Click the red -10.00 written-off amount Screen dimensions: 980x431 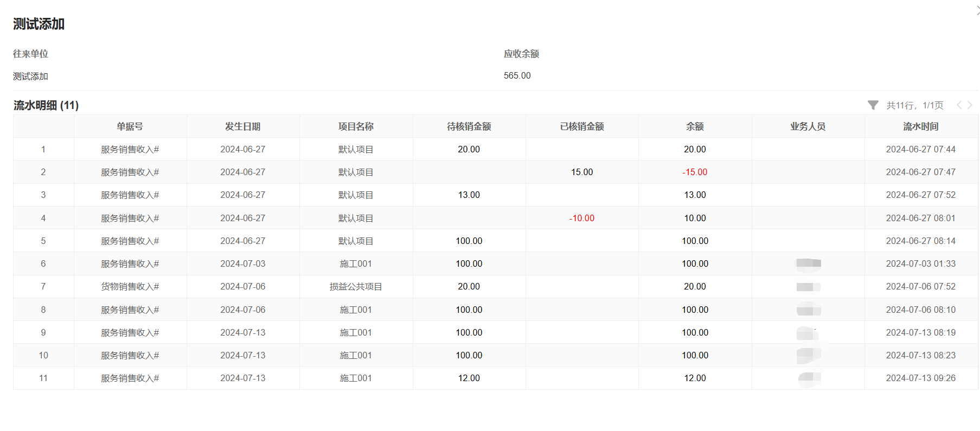[x=582, y=218]
